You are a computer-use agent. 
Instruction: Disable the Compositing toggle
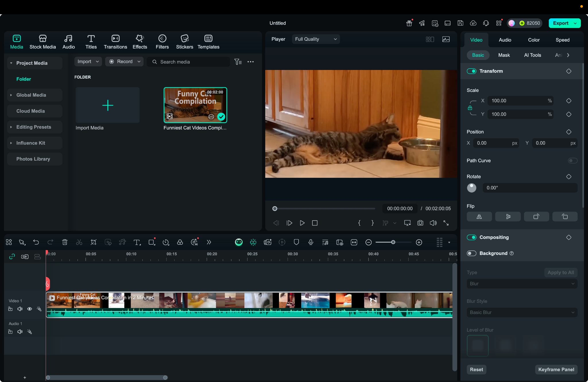(471, 237)
